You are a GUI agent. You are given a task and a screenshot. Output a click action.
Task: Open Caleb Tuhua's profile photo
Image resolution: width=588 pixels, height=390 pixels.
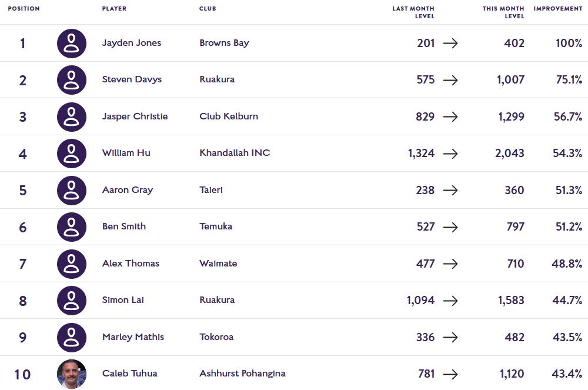click(x=72, y=374)
